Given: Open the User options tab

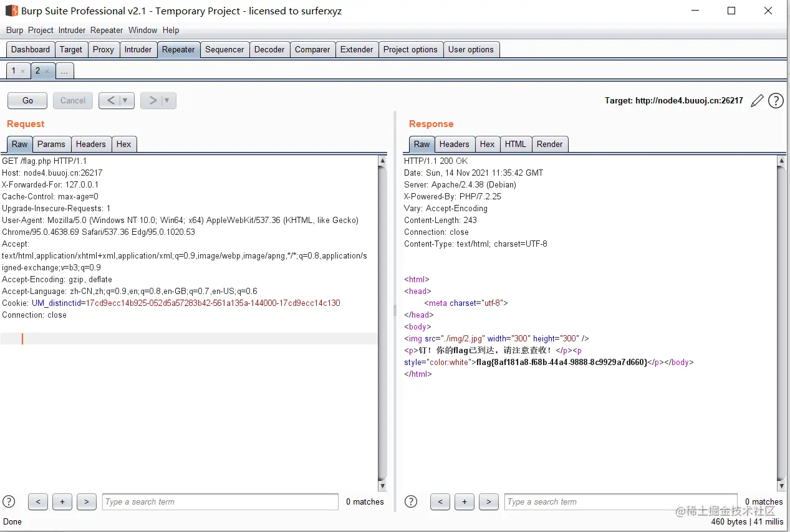Looking at the screenshot, I should (471, 49).
